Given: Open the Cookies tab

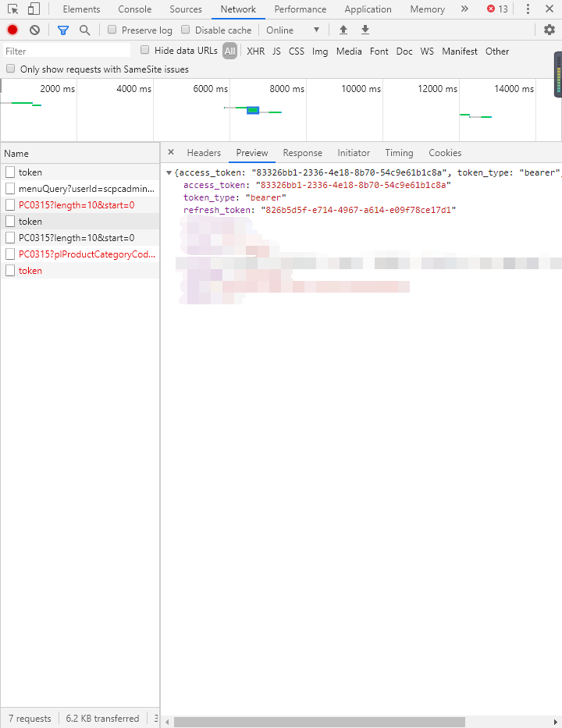Looking at the screenshot, I should click(x=445, y=153).
